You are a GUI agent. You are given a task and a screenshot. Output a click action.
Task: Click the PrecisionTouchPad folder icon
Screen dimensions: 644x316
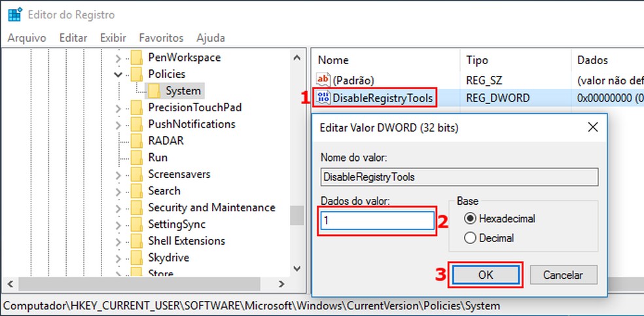136,107
